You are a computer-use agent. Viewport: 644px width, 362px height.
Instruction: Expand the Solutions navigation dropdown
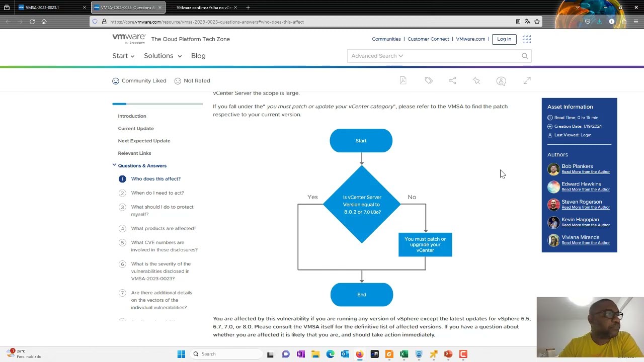163,56
